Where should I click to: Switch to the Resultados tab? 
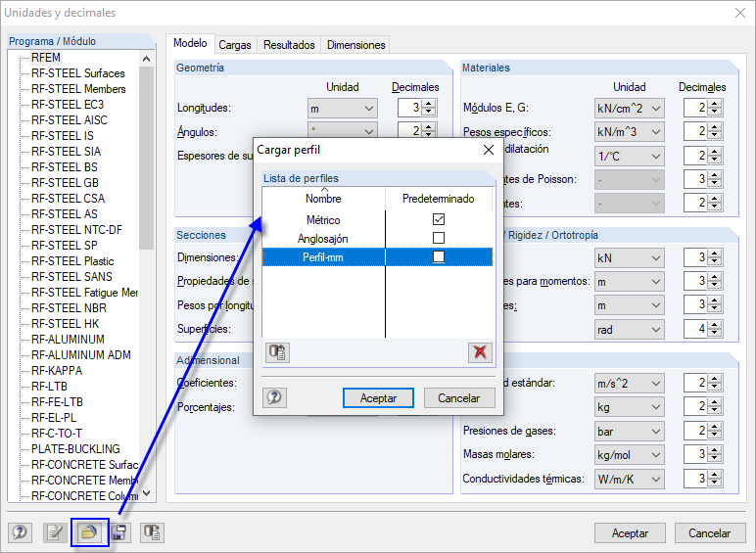pos(289,45)
